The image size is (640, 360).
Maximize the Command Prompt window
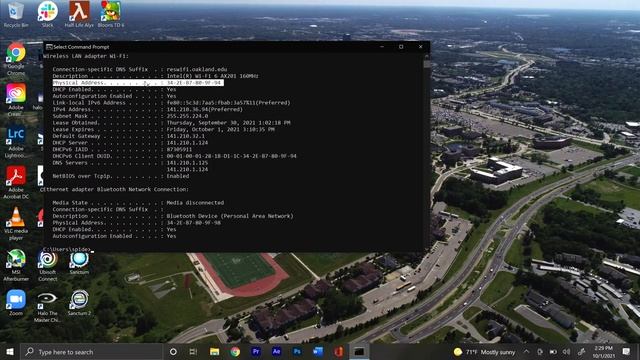pyautogui.click(x=401, y=47)
